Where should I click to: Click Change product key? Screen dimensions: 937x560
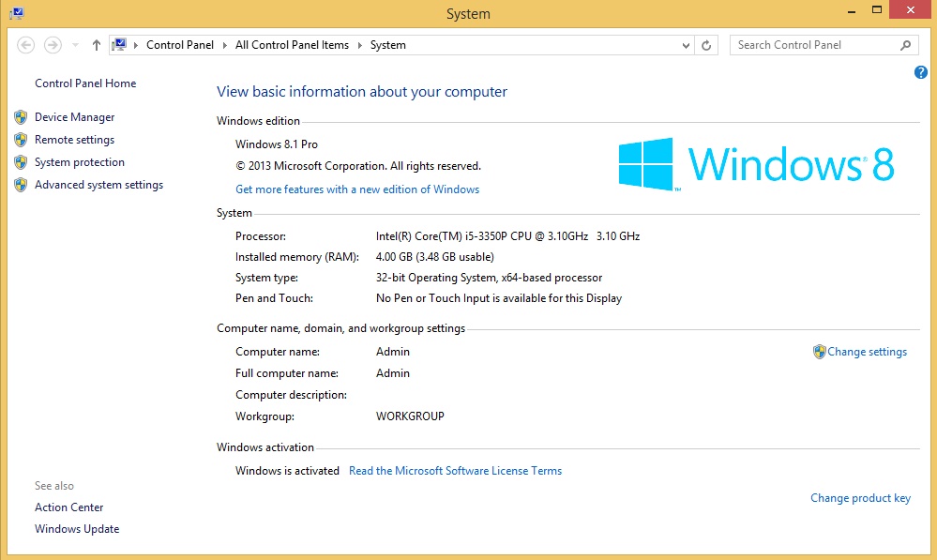click(x=860, y=498)
